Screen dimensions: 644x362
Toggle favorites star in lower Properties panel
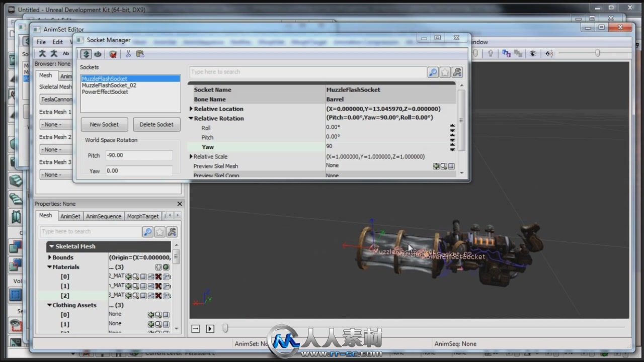click(159, 232)
